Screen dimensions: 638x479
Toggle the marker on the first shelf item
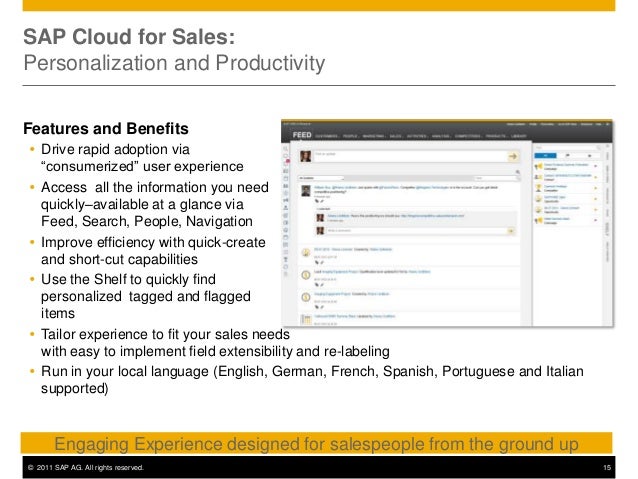595,166
